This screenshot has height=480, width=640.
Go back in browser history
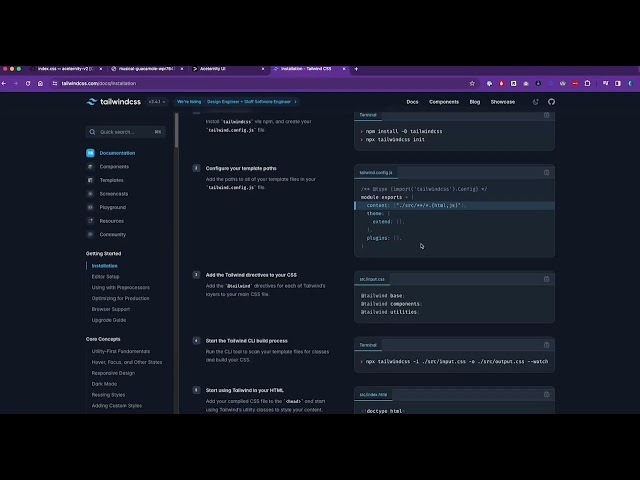pos(4,83)
